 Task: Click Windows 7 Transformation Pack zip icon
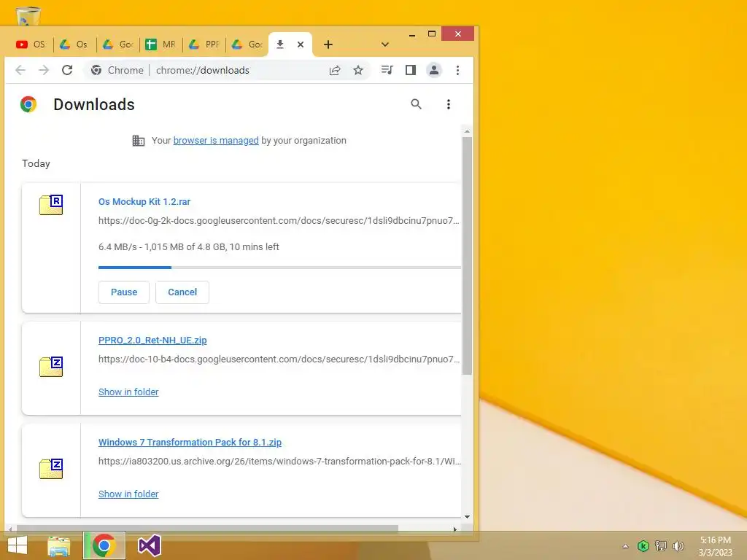point(51,469)
